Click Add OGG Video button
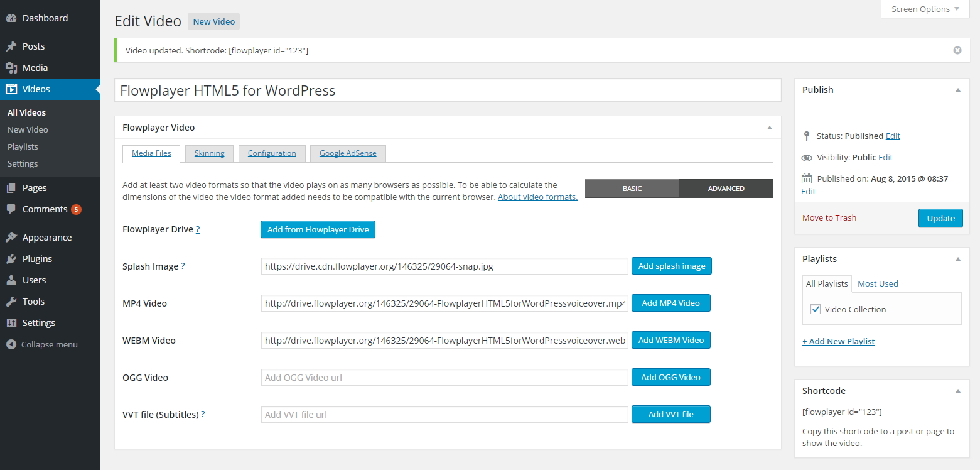980x470 pixels. (670, 377)
